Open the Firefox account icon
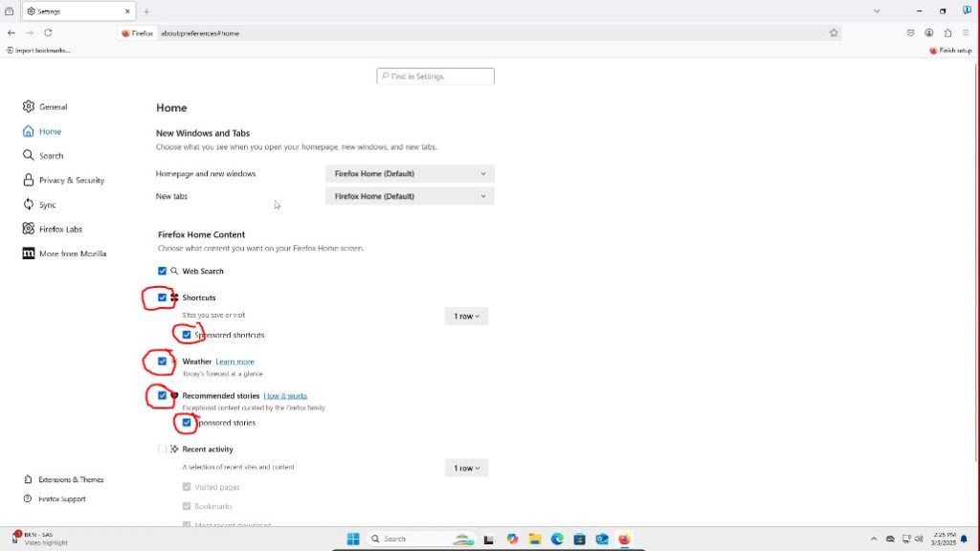This screenshot has height=551, width=980. coord(929,33)
